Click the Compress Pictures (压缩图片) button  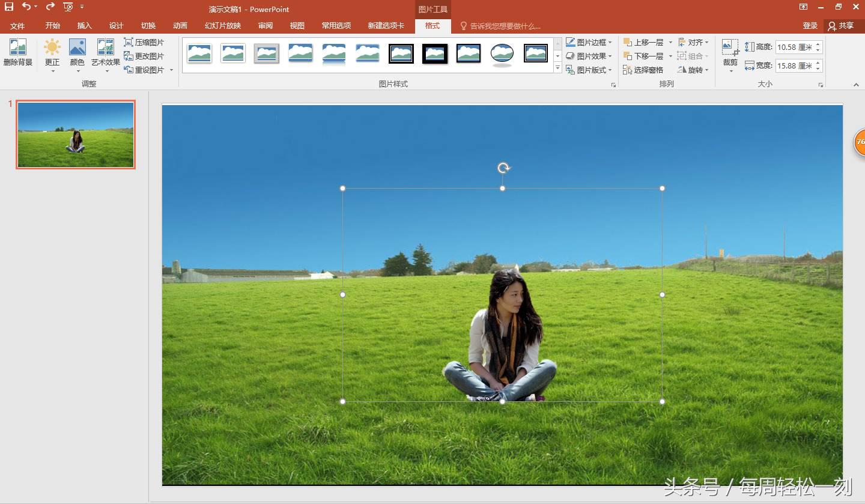tap(144, 43)
